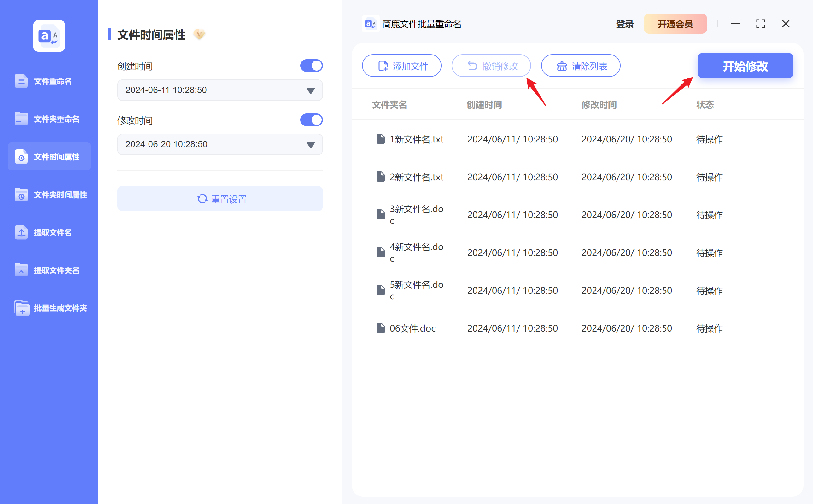Click the VIP crown badge beside 文件时间属性

tap(199, 34)
